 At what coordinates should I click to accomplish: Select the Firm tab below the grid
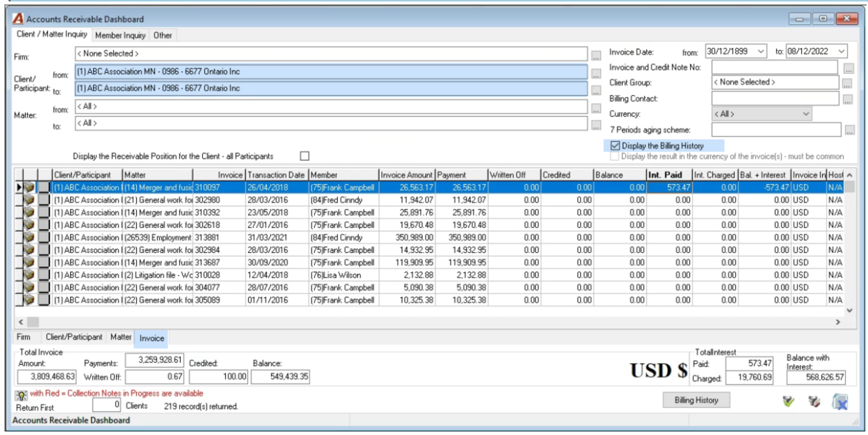pyautogui.click(x=24, y=337)
